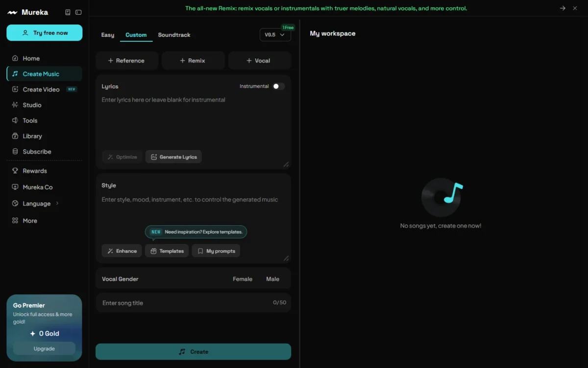The width and height of the screenshot is (588, 368).
Task: Open the V9.5 model version dropdown
Action: tap(275, 35)
